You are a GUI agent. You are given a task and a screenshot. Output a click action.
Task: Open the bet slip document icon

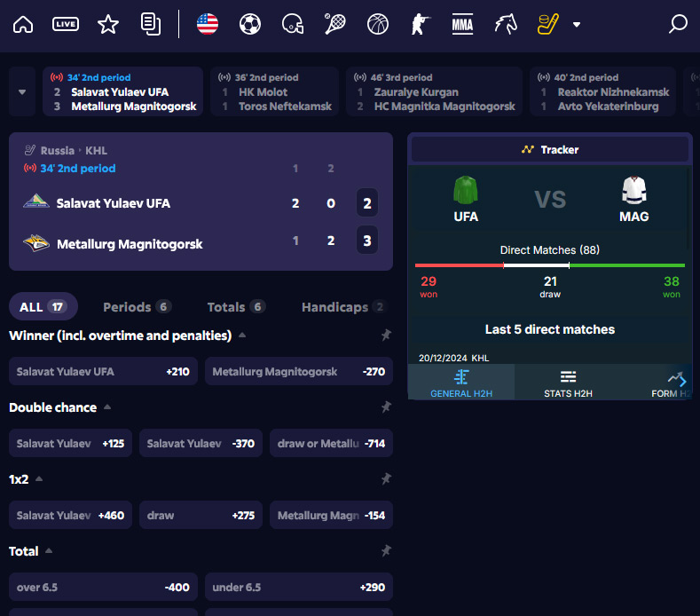pos(151,24)
